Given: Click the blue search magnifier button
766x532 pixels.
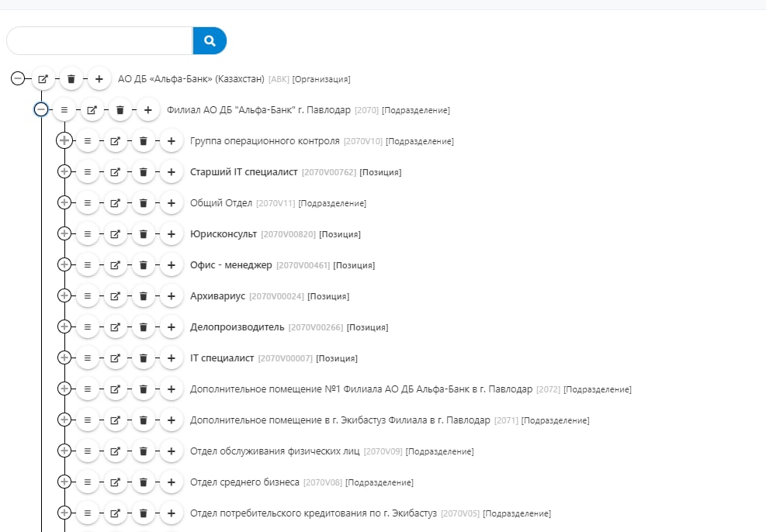Looking at the screenshot, I should tap(210, 41).
